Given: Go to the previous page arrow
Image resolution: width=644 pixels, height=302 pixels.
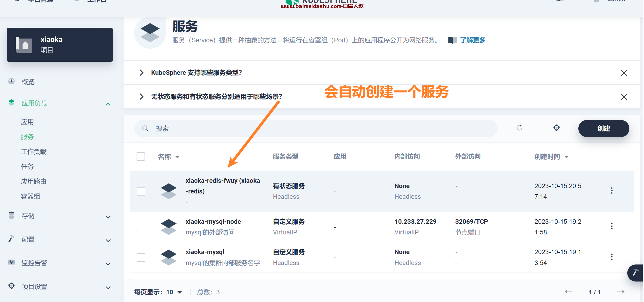Looking at the screenshot, I should click(x=569, y=292).
